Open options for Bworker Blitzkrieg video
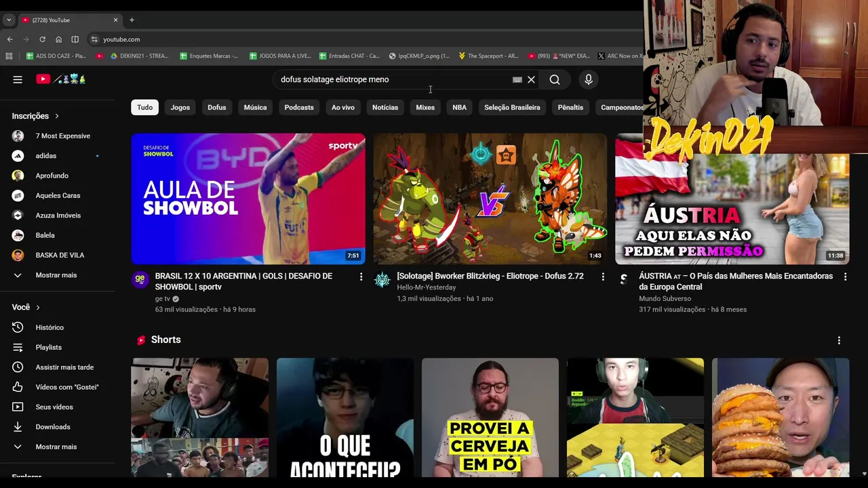The width and height of the screenshot is (868, 488). point(603,277)
